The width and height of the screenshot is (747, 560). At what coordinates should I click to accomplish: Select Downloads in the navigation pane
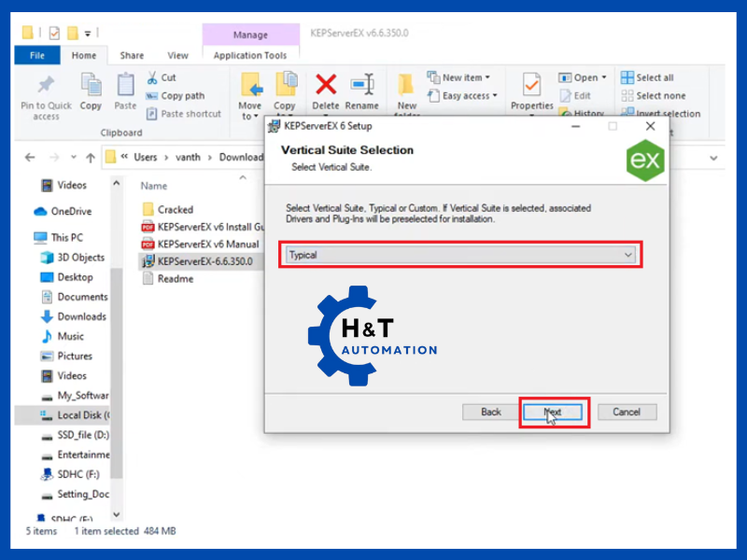(x=82, y=316)
